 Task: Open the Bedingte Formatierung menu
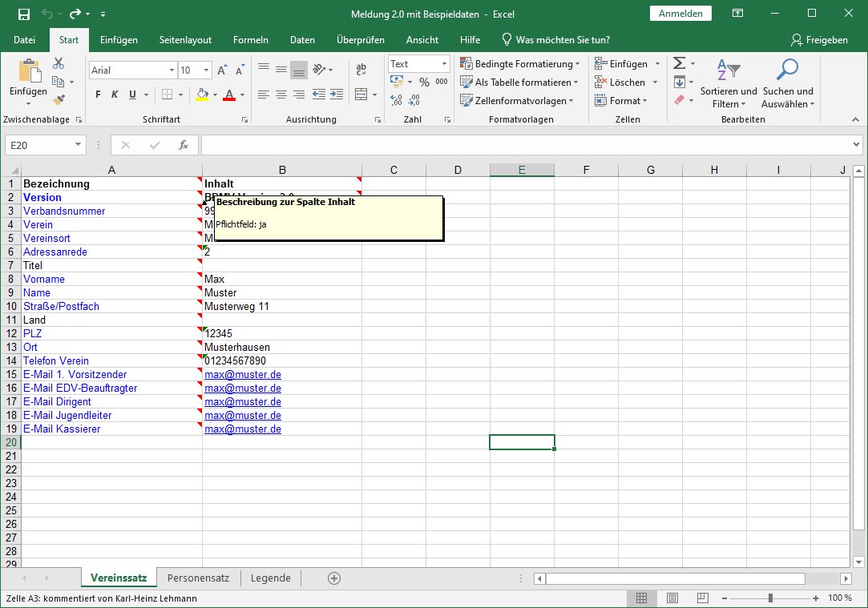[x=520, y=64]
